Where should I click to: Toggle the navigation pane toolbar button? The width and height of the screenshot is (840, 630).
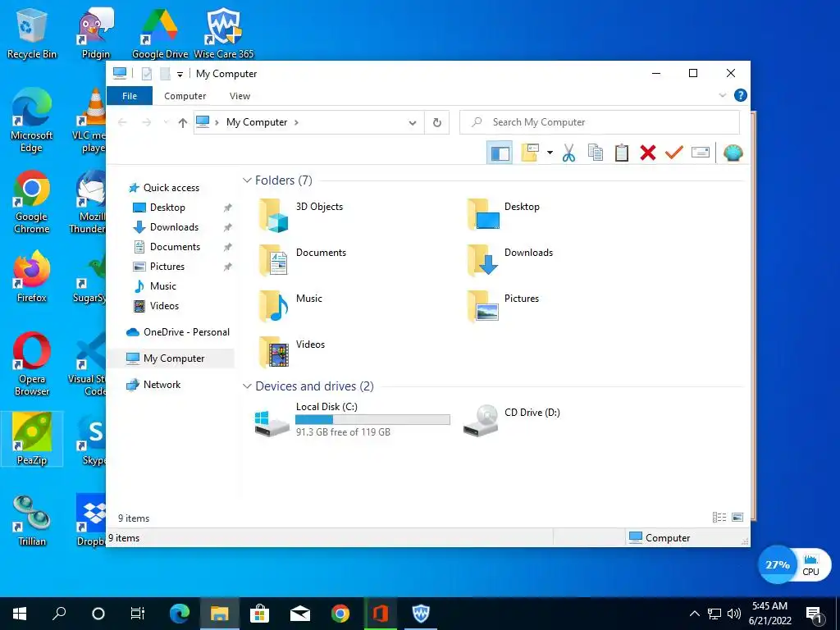500,153
